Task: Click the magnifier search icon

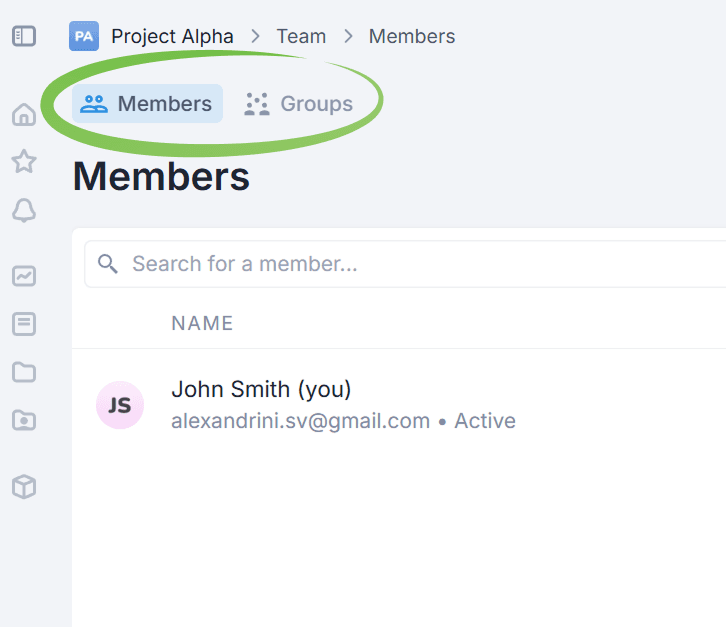Action: click(x=108, y=264)
